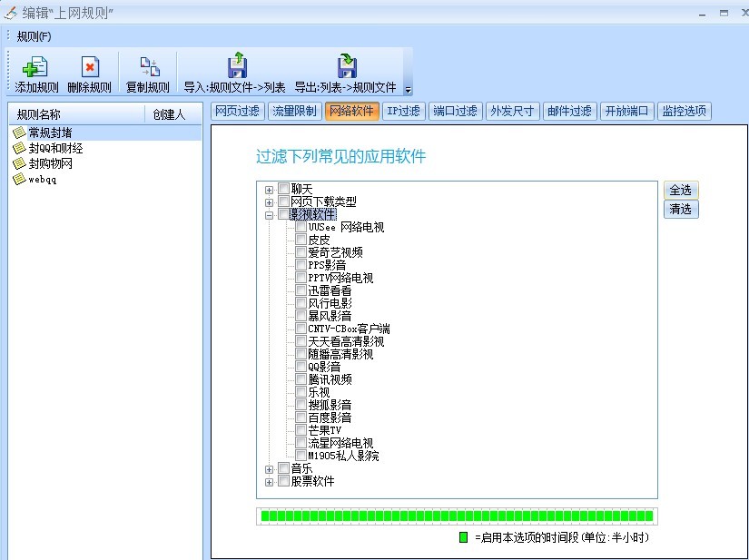Switch to the 流量限制 tab
749x560 pixels.
[x=294, y=112]
